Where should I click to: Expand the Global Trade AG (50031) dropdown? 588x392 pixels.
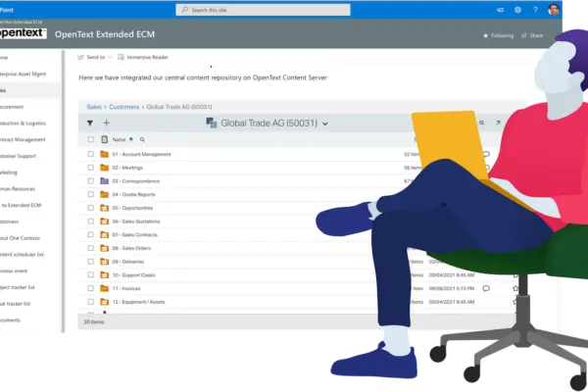324,123
